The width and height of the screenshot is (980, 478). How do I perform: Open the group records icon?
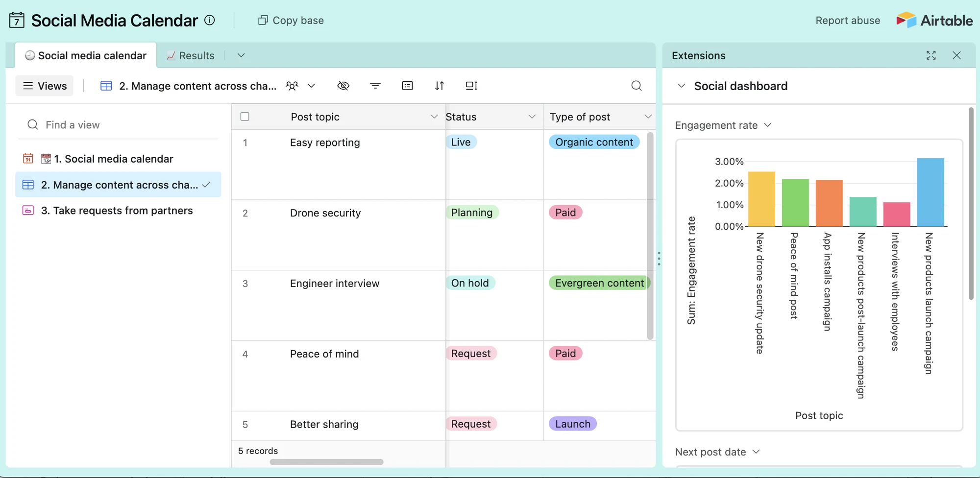407,86
